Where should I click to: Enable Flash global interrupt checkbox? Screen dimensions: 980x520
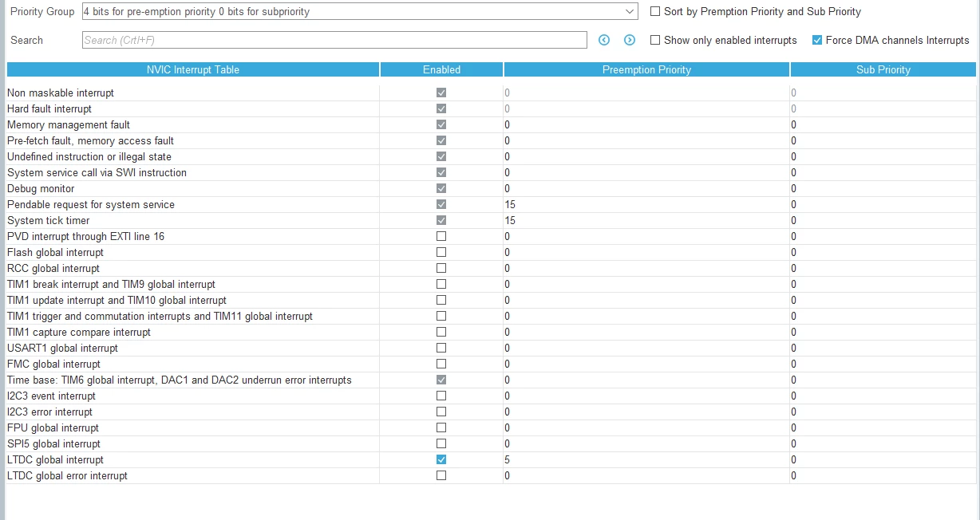coord(441,252)
